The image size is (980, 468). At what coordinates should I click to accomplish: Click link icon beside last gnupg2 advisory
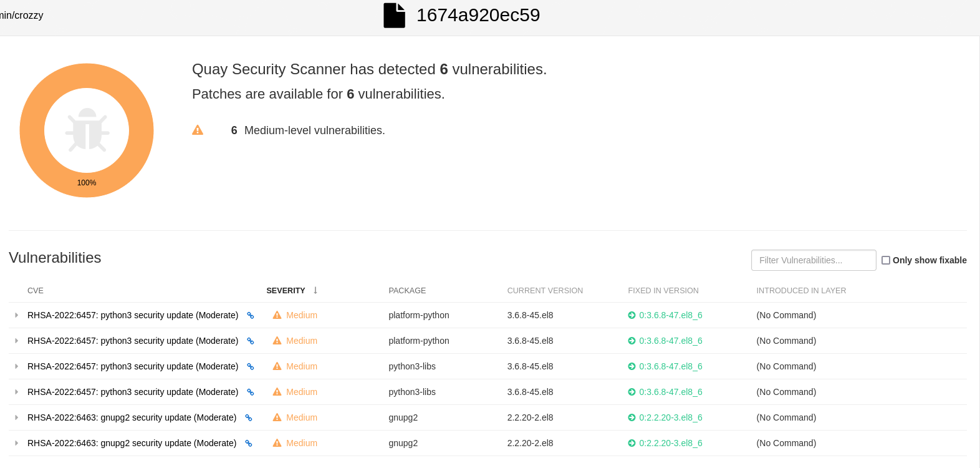[x=249, y=444]
